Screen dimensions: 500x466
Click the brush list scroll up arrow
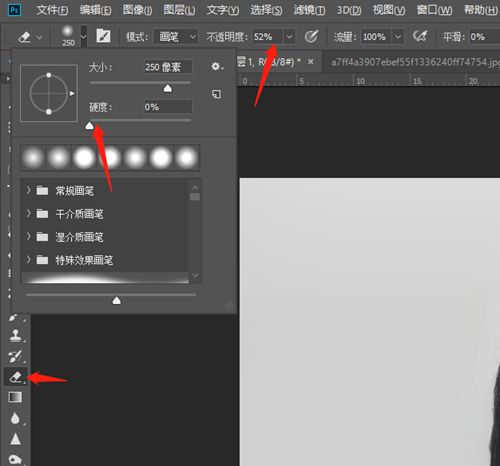pos(195,188)
